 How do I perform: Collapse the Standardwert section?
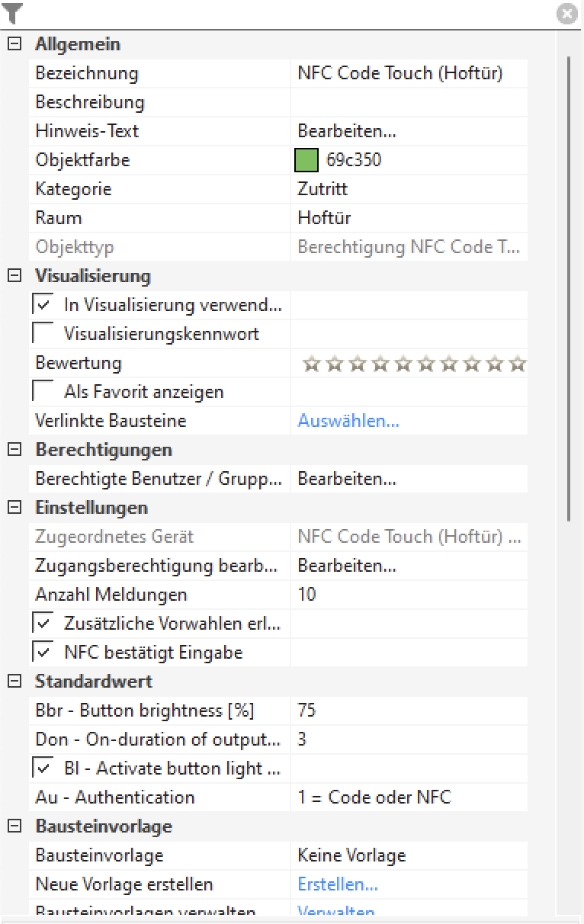(x=14, y=682)
